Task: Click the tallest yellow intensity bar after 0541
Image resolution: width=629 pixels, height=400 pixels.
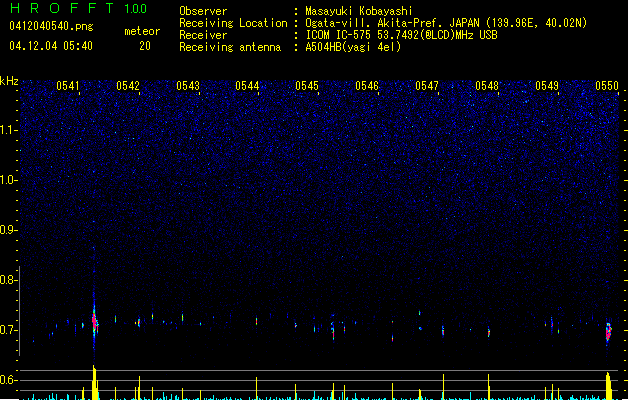Action: tap(95, 382)
